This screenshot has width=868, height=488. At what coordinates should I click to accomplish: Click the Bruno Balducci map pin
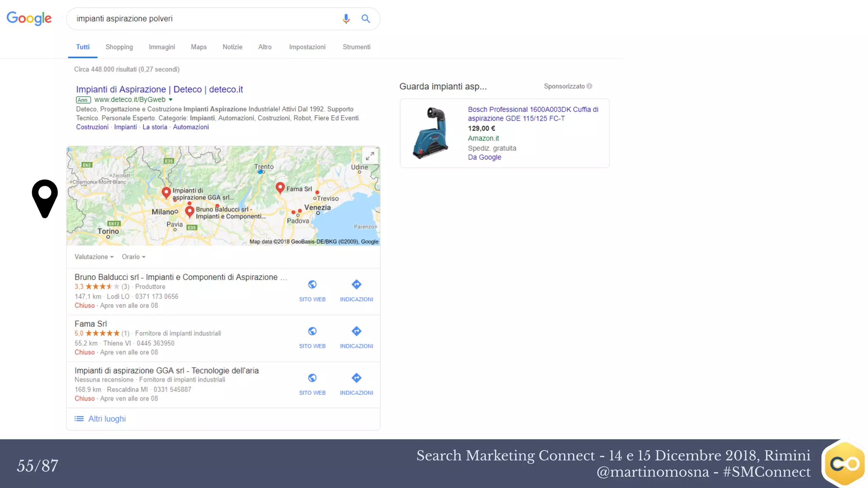point(189,211)
